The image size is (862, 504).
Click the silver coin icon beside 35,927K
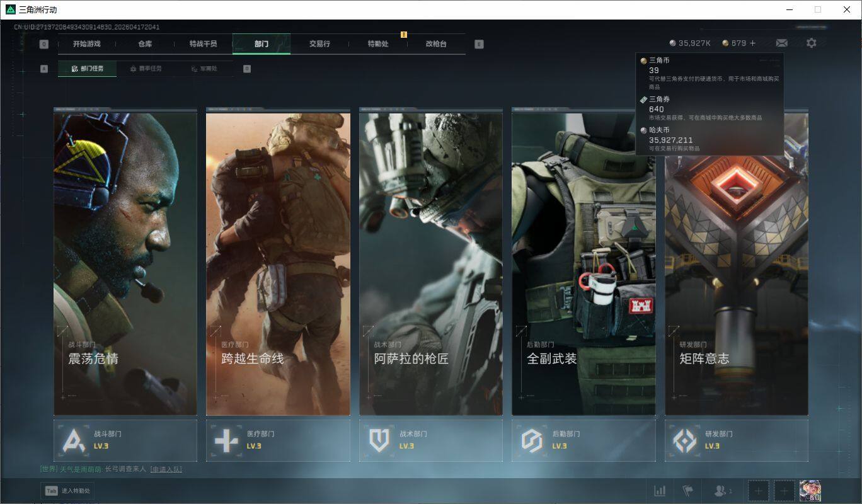point(672,43)
